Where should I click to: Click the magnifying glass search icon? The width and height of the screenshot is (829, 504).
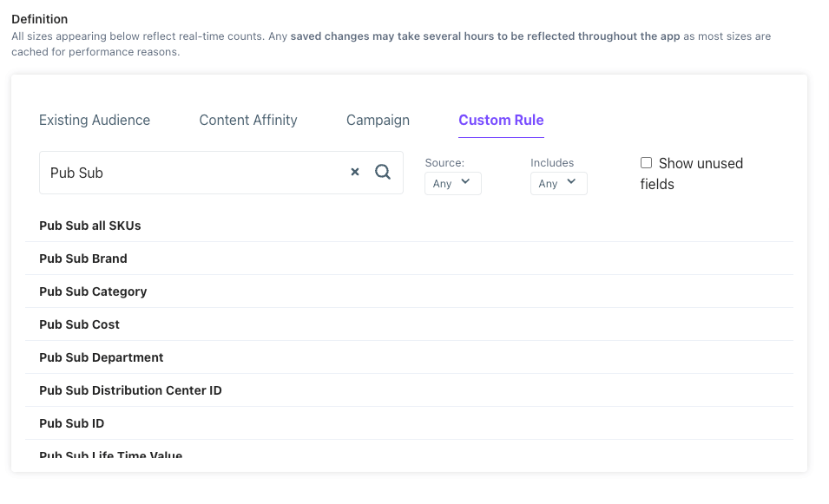click(383, 172)
